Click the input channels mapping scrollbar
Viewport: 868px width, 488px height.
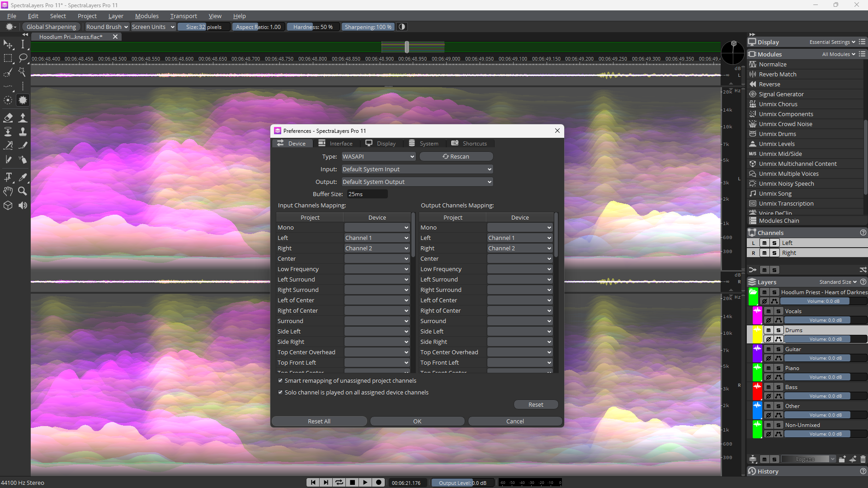point(413,235)
